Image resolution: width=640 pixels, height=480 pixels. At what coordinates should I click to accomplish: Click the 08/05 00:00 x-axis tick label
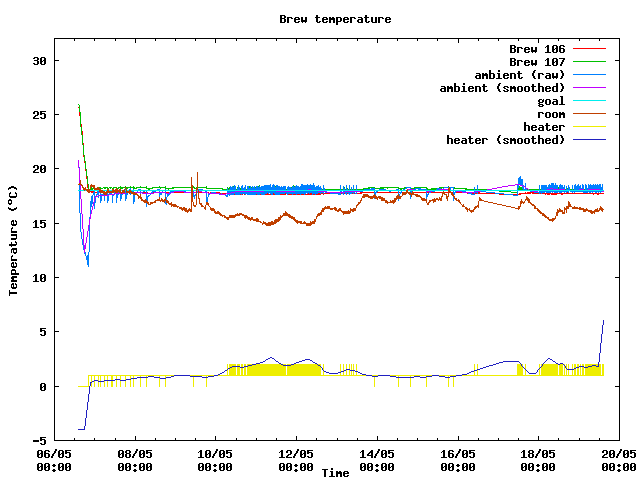[134, 459]
